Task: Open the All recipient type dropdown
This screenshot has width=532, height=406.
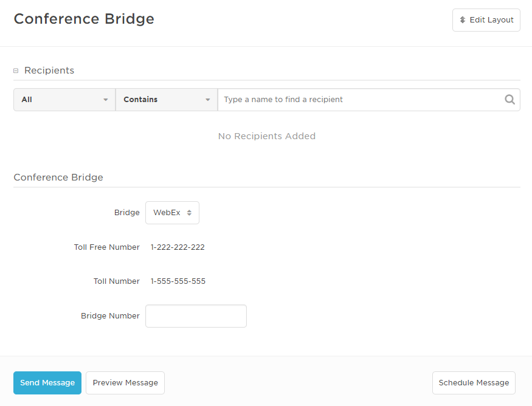Action: [64, 100]
